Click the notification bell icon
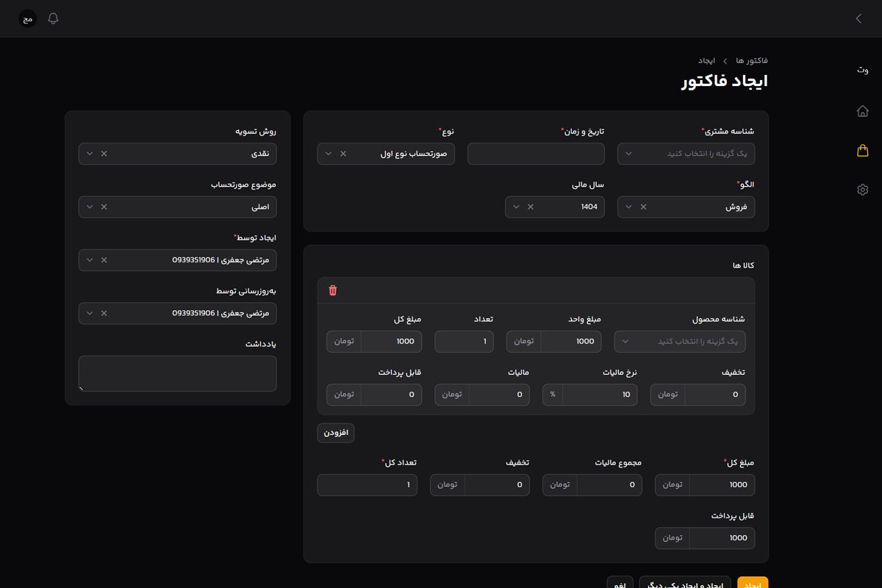Viewport: 882px width, 588px height. [53, 18]
